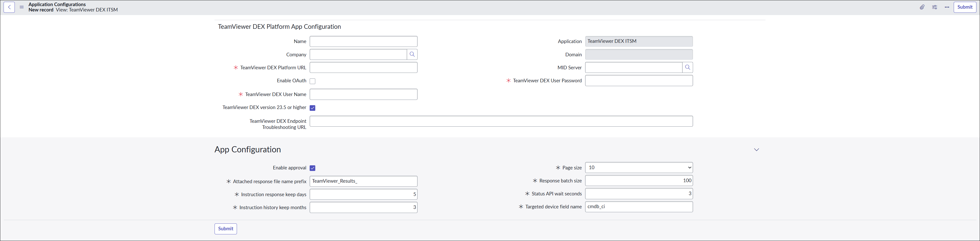The height and width of the screenshot is (241, 980).
Task: Click the paperclip attachments icon
Action: (x=922, y=7)
